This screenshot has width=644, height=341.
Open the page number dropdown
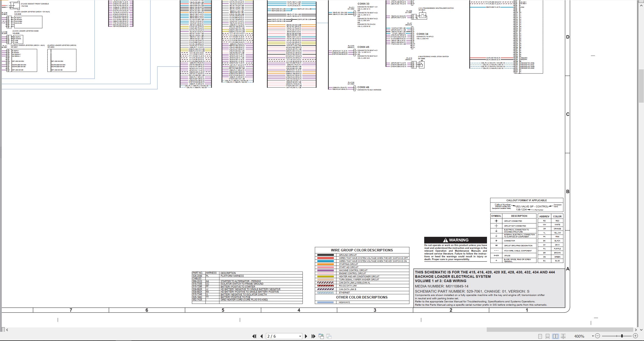300,336
